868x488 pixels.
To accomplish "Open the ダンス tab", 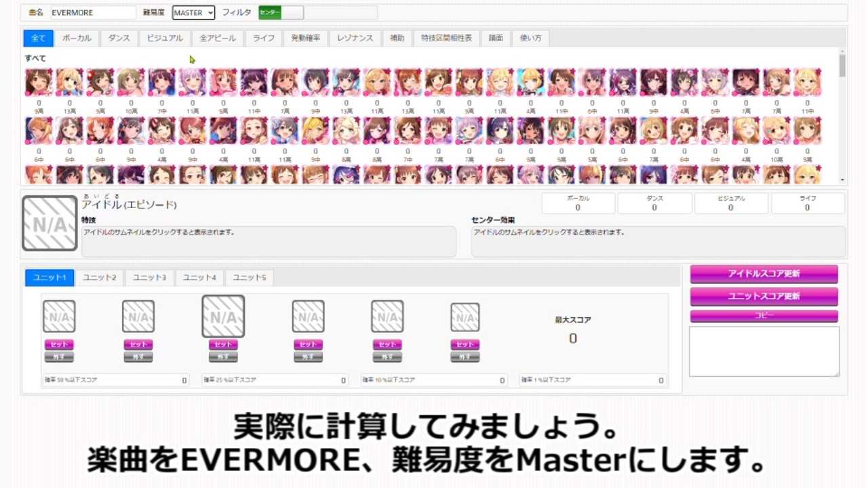I will tap(119, 38).
